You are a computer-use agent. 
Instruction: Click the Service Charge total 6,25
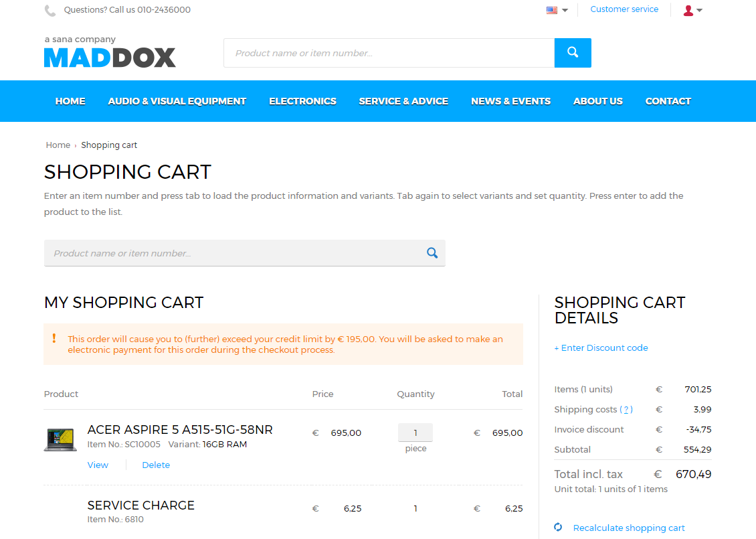coord(514,509)
